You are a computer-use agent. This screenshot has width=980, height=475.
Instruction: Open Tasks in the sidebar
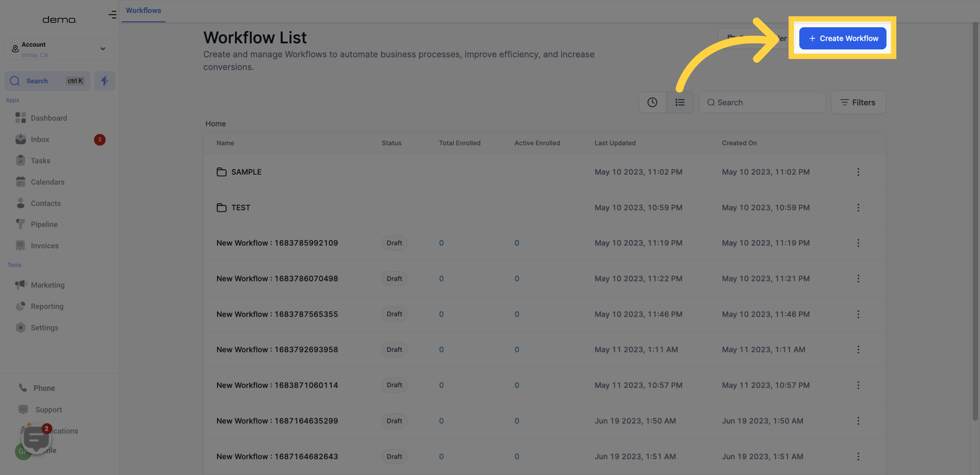point(40,161)
